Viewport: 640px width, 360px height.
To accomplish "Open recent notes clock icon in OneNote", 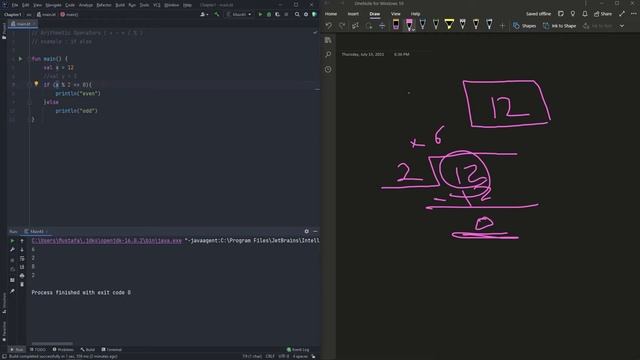I will click(328, 69).
